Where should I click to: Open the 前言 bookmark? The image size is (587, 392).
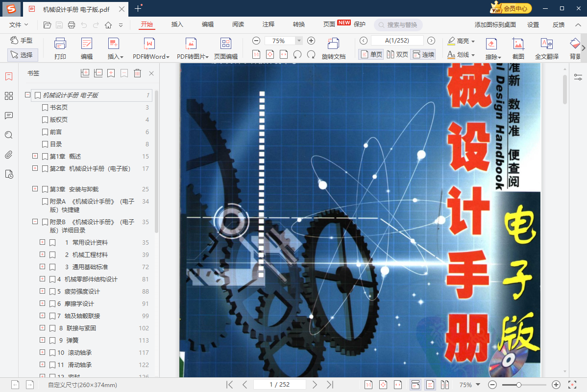click(x=56, y=132)
